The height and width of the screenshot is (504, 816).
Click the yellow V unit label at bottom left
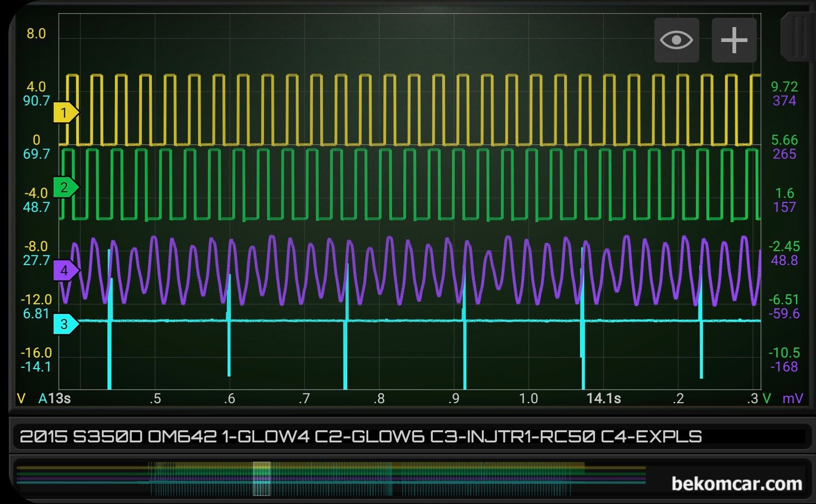pos(22,398)
